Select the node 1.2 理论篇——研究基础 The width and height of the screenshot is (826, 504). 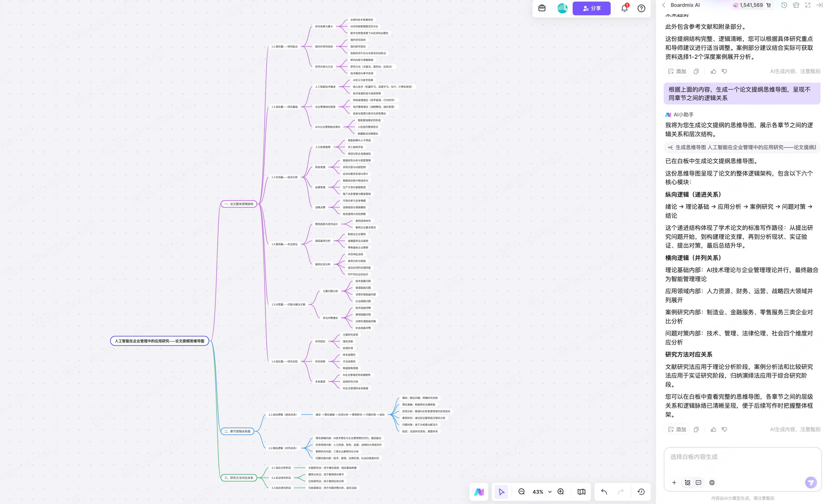284,107
